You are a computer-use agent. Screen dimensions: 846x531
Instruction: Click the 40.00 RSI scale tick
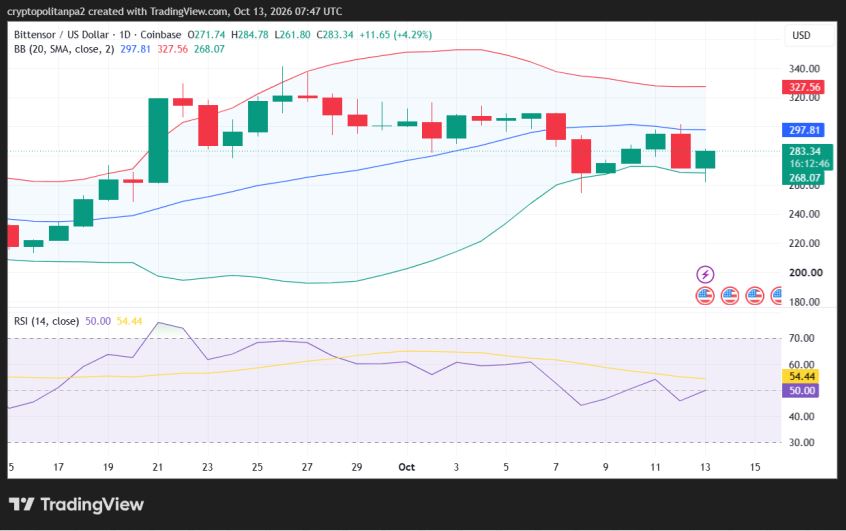801,417
